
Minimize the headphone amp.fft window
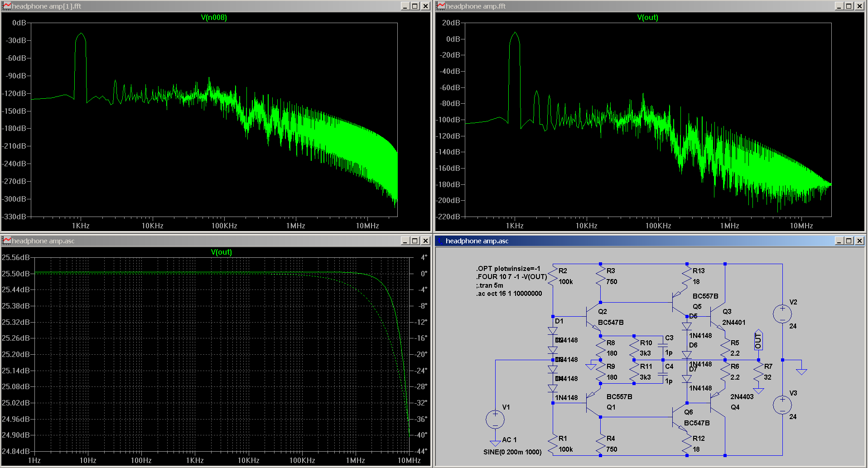click(839, 6)
